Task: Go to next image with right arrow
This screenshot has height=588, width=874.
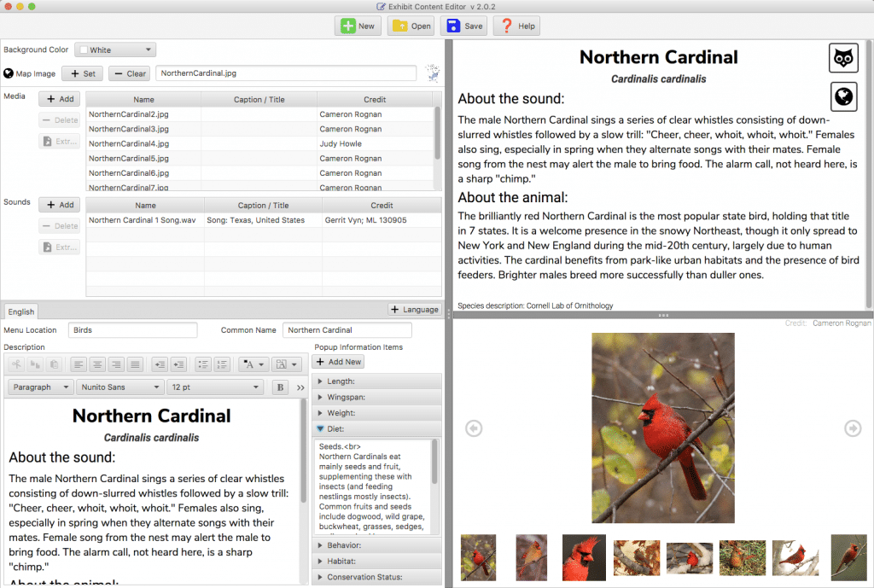Action: click(x=853, y=428)
